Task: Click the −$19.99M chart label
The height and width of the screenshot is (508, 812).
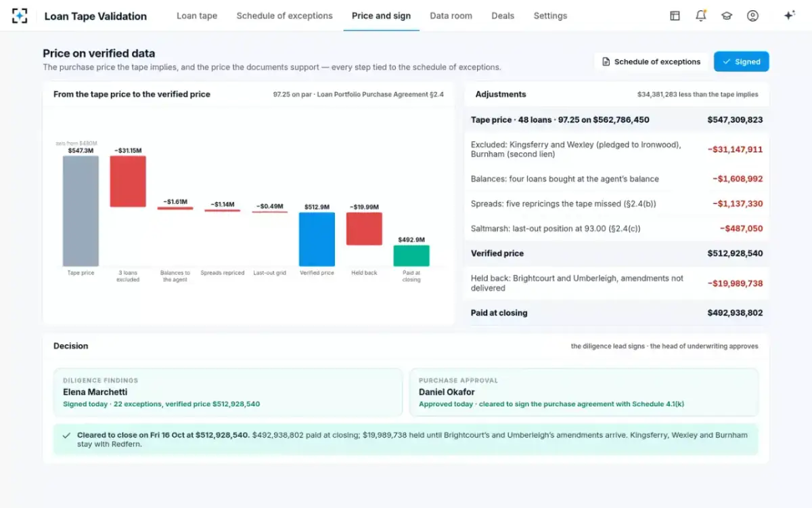Action: (x=364, y=207)
